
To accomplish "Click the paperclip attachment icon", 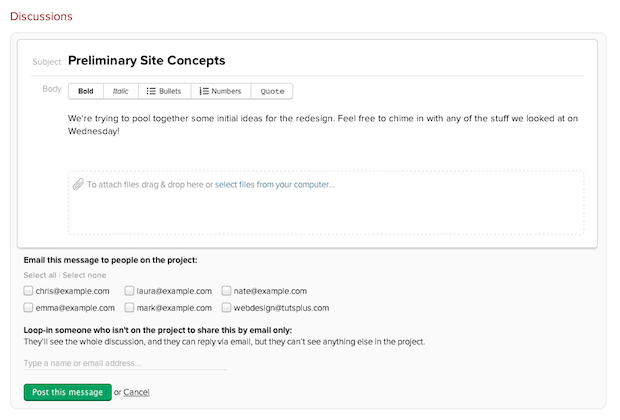I will click(78, 184).
